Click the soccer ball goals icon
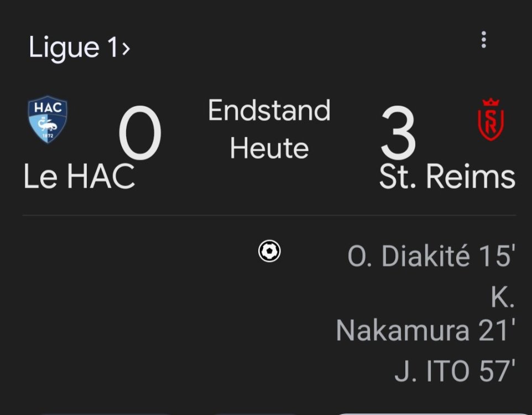This screenshot has height=415, width=532. click(x=269, y=251)
